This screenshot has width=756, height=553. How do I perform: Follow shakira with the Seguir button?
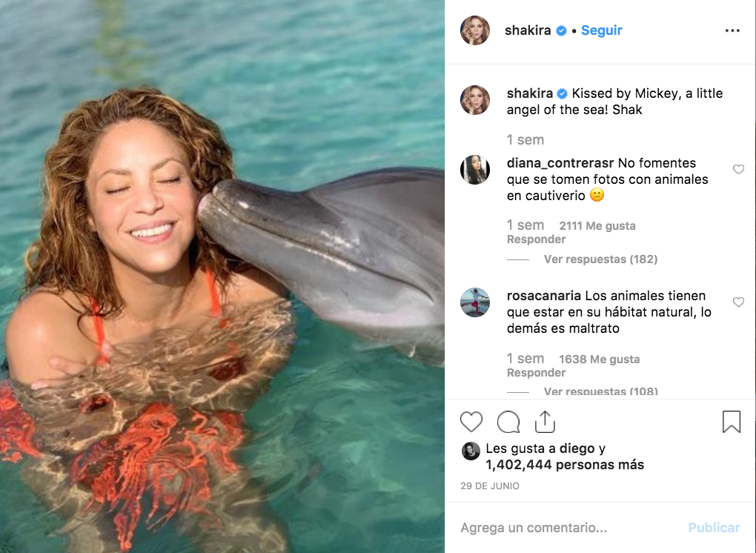pyautogui.click(x=601, y=30)
